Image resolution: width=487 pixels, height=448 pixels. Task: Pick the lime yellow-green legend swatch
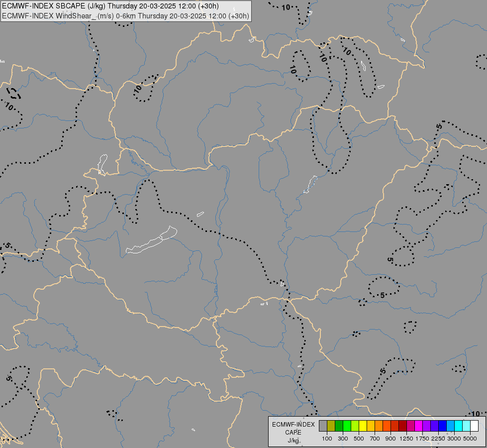click(x=355, y=426)
